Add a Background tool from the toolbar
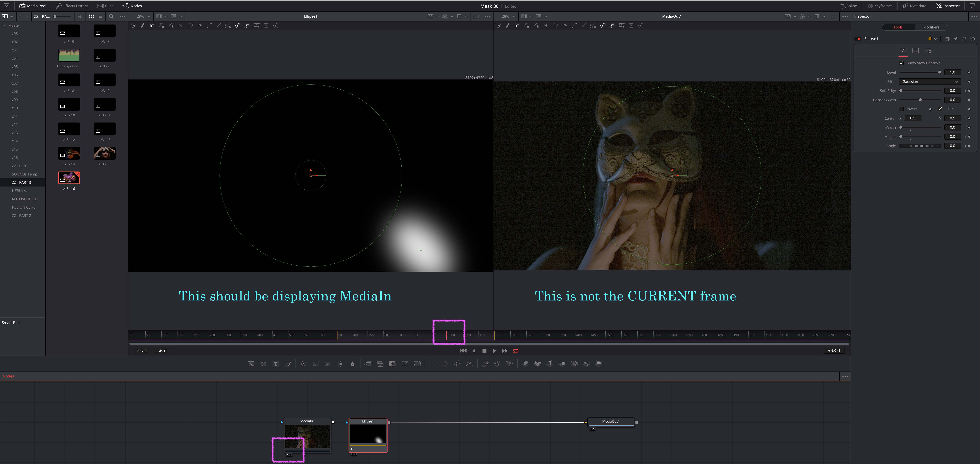 point(251,364)
